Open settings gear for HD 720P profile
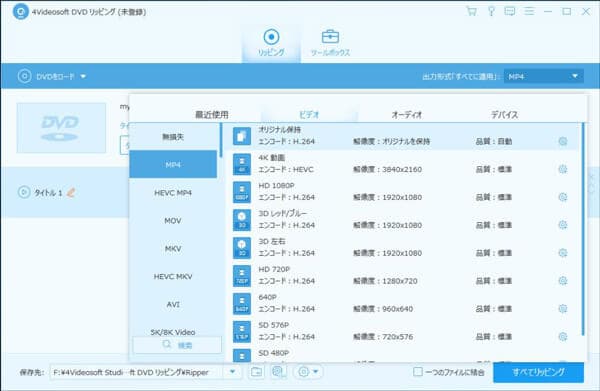 pyautogui.click(x=562, y=281)
